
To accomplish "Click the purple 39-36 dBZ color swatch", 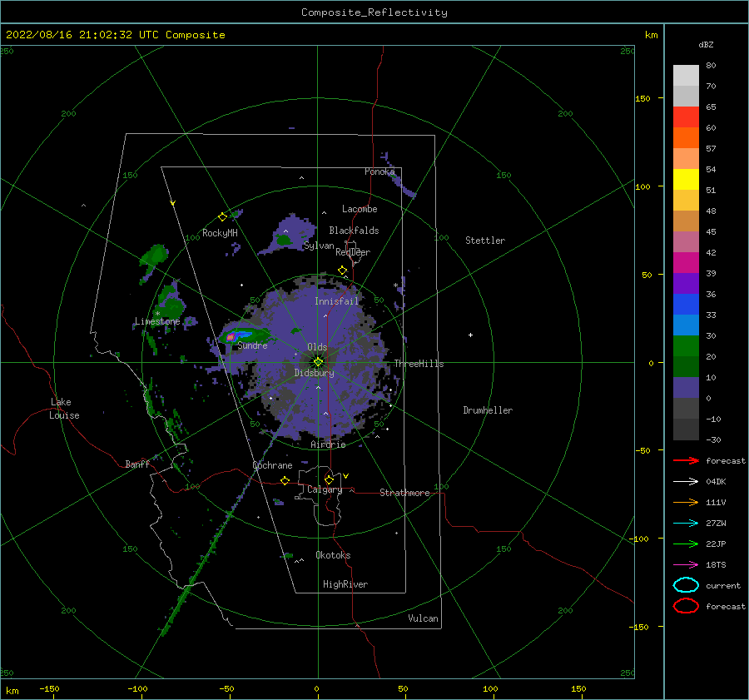I will pos(686,283).
